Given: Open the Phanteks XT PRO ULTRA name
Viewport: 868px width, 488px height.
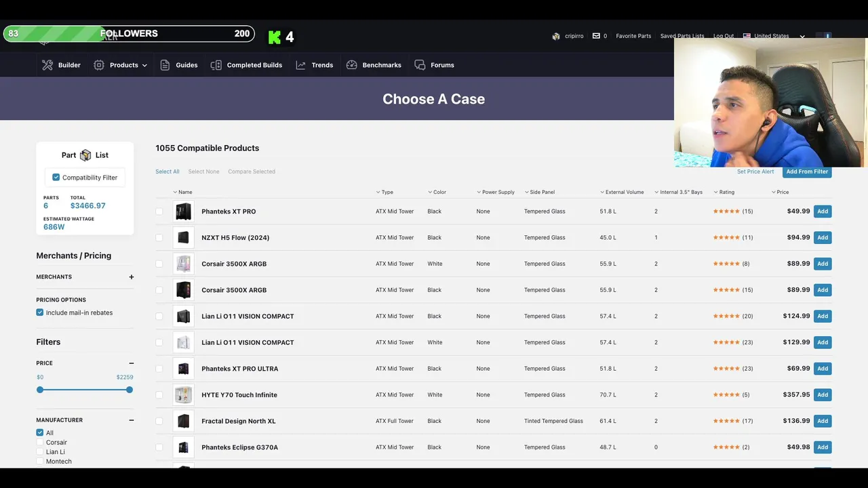Looking at the screenshot, I should click(239, 369).
